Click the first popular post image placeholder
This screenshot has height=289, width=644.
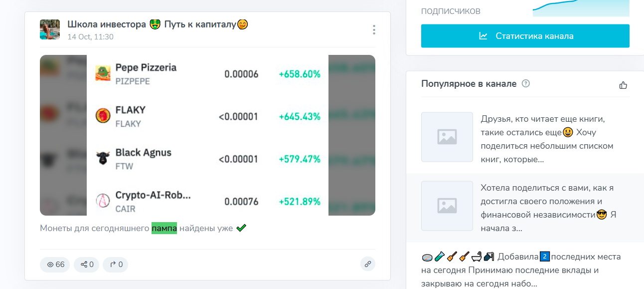click(x=447, y=137)
